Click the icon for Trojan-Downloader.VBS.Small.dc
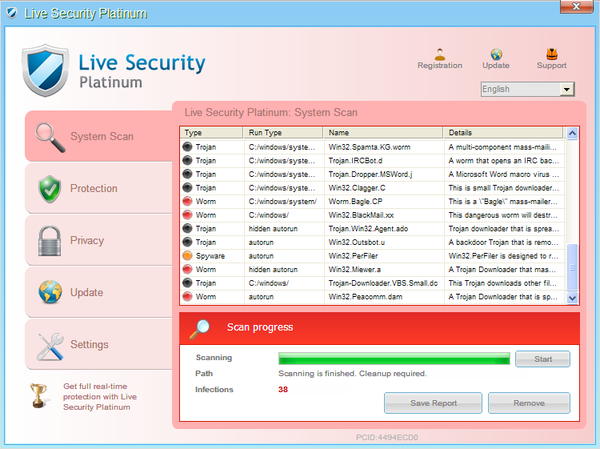Screen dimensions: 600x449 (187, 283)
